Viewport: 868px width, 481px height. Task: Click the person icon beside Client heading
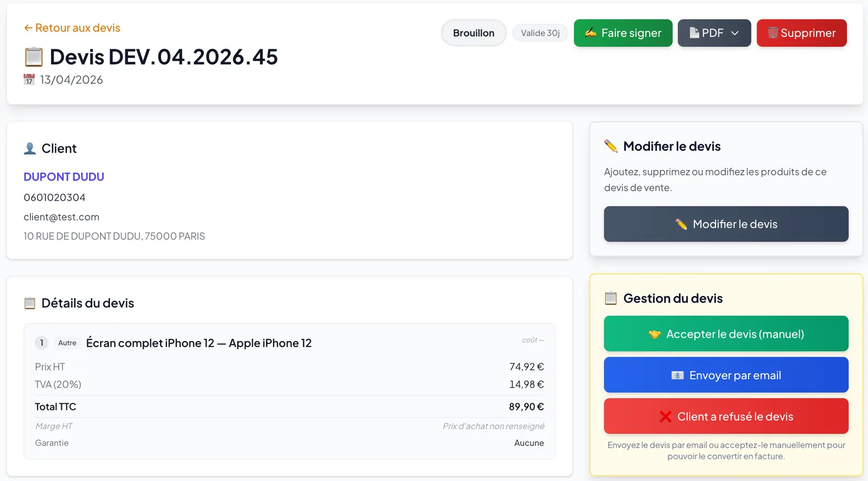[30, 148]
